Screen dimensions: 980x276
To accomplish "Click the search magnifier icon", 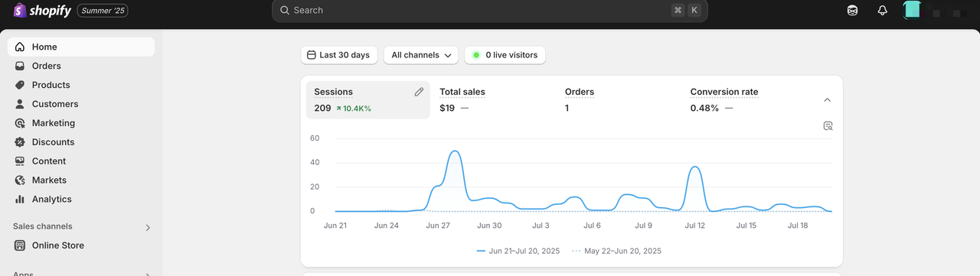I will point(285,11).
